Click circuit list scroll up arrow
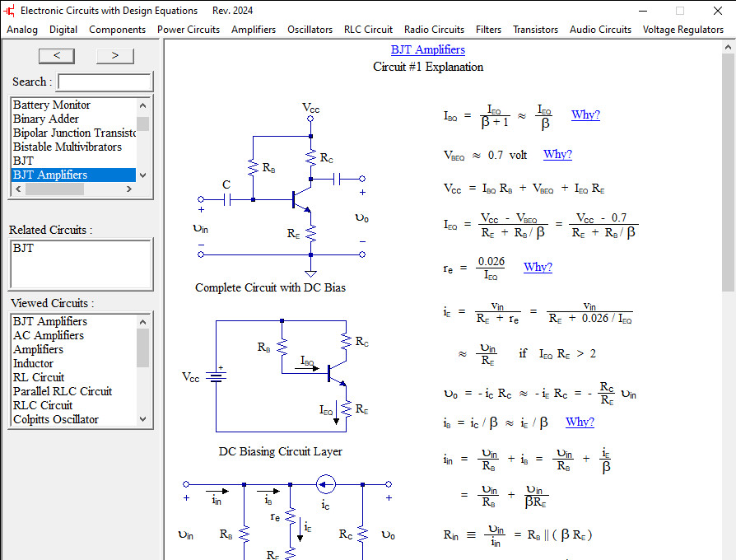 (143, 105)
